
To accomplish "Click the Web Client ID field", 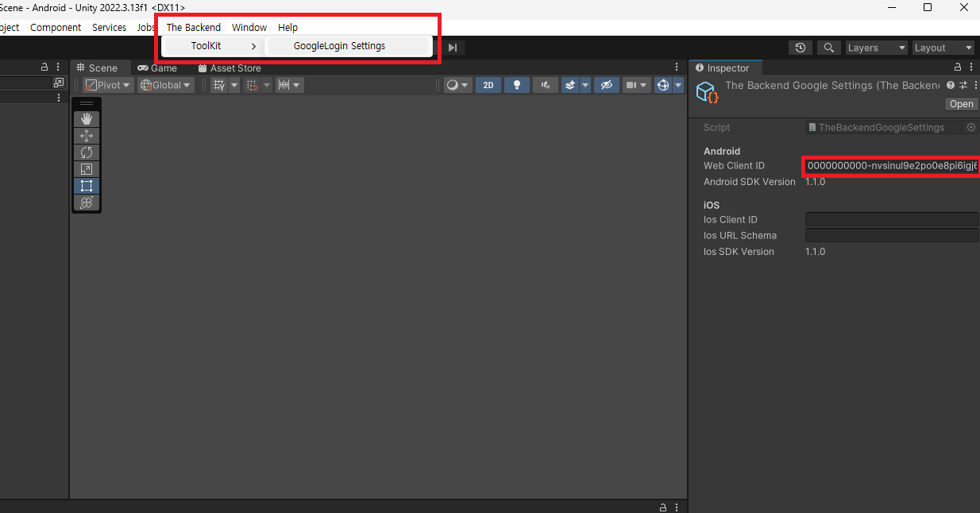I will tap(892, 166).
